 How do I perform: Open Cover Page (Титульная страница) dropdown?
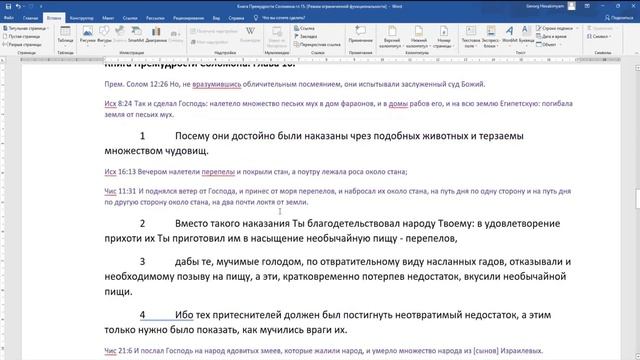coord(25,28)
